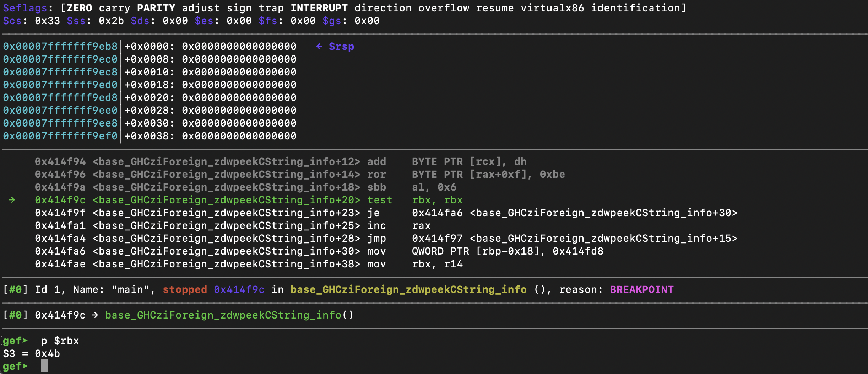Click the $rsp stack pointer label
868x374 pixels.
pos(341,47)
